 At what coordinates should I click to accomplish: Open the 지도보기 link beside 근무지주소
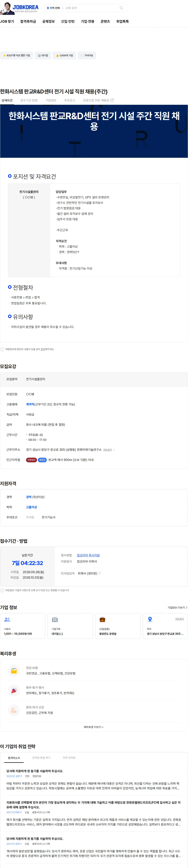(107, 449)
